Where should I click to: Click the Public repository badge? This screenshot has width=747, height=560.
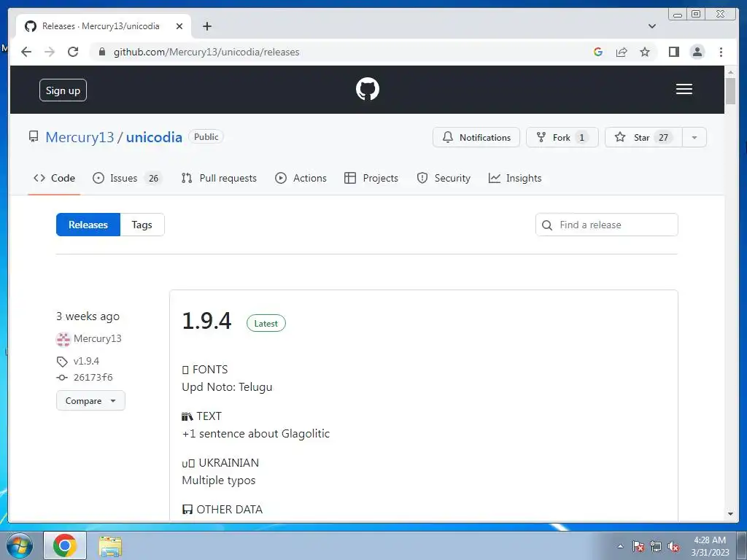point(206,136)
